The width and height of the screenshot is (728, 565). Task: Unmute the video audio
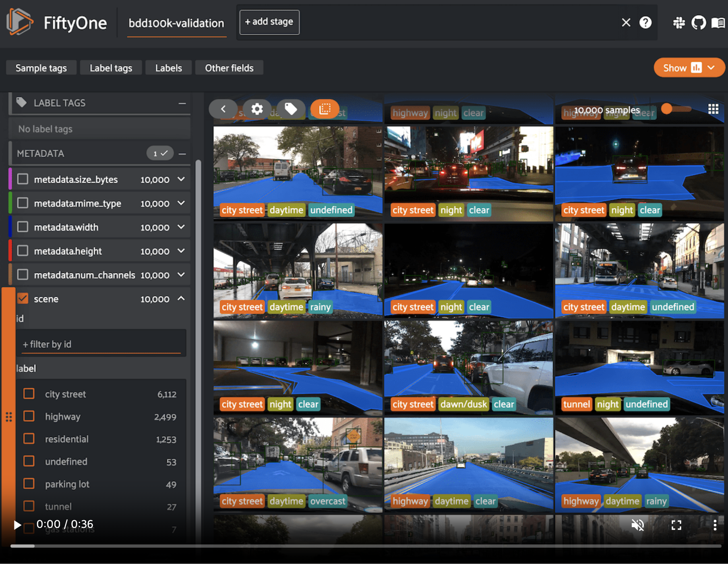coord(638,525)
